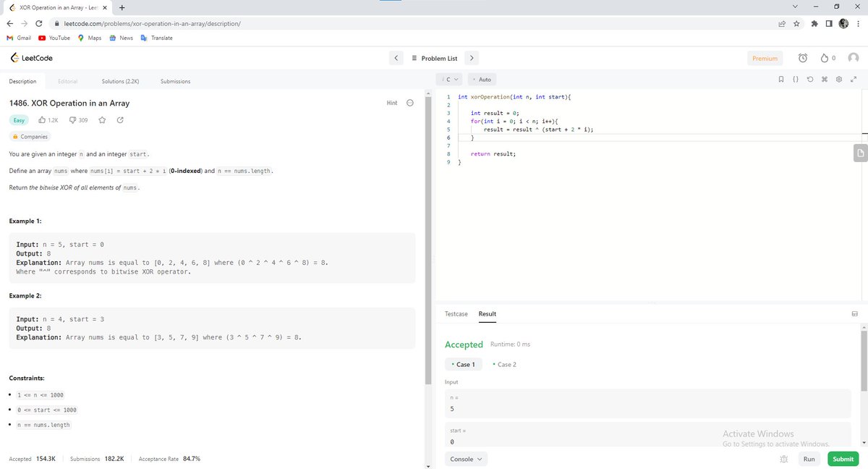Share the problem with share icon
The image size is (868, 469).
pos(120,120)
